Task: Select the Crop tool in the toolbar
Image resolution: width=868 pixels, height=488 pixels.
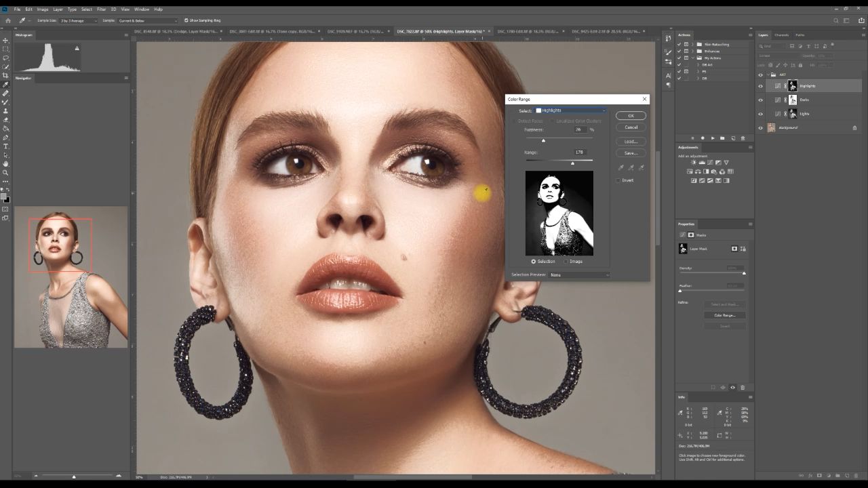Action: click(x=5, y=75)
